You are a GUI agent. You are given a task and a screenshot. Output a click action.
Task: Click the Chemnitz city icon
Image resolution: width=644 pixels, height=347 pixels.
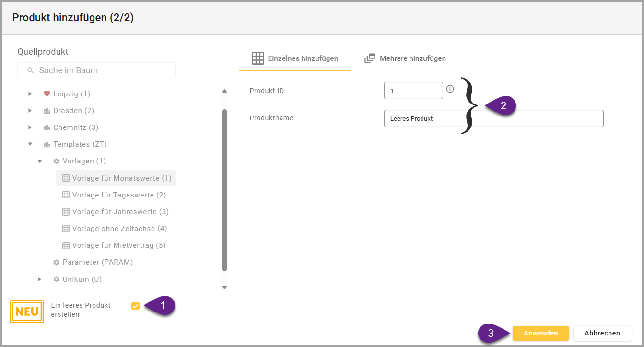click(47, 127)
